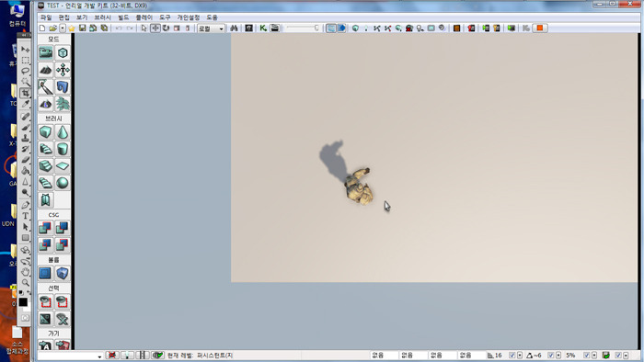Image resolution: width=644 pixels, height=362 pixels.
Task: Apply the CSG Intersect operation
Action: click(46, 244)
